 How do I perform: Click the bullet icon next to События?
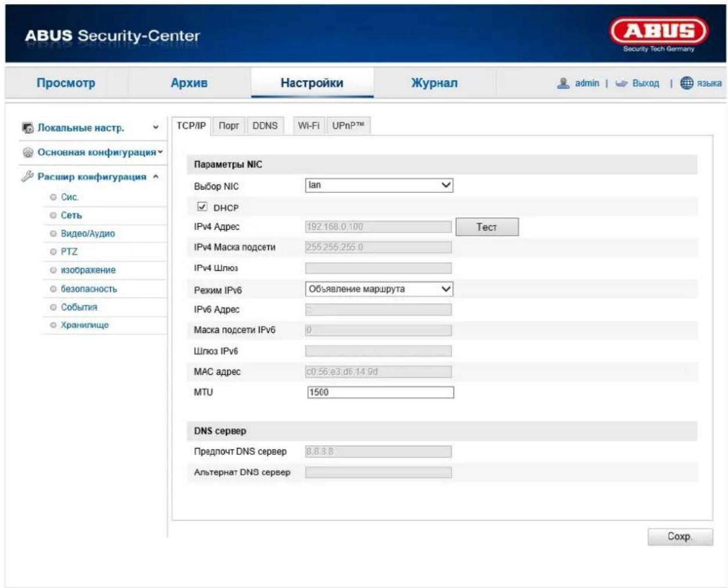[x=53, y=307]
